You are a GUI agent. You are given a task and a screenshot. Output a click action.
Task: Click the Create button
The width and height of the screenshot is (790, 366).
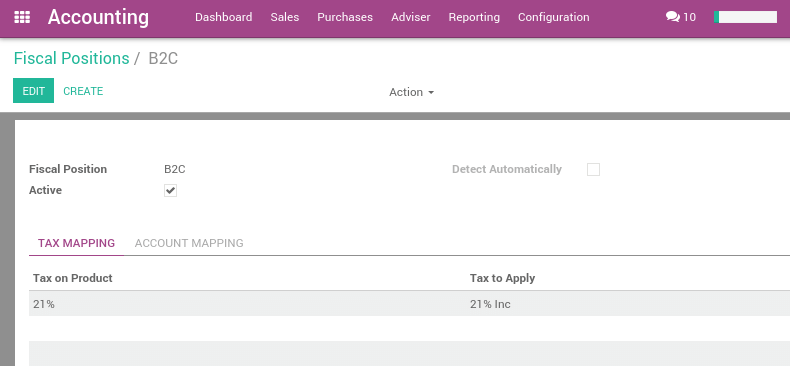(83, 91)
